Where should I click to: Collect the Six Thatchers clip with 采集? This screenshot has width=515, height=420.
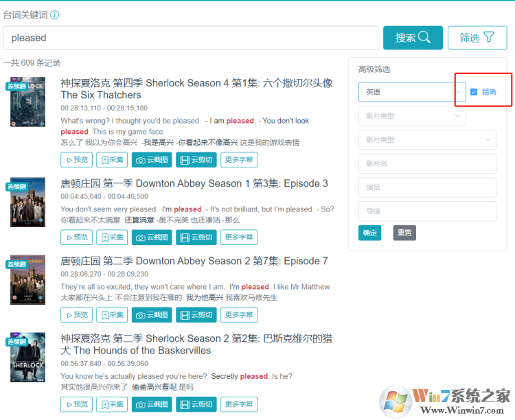(x=112, y=160)
